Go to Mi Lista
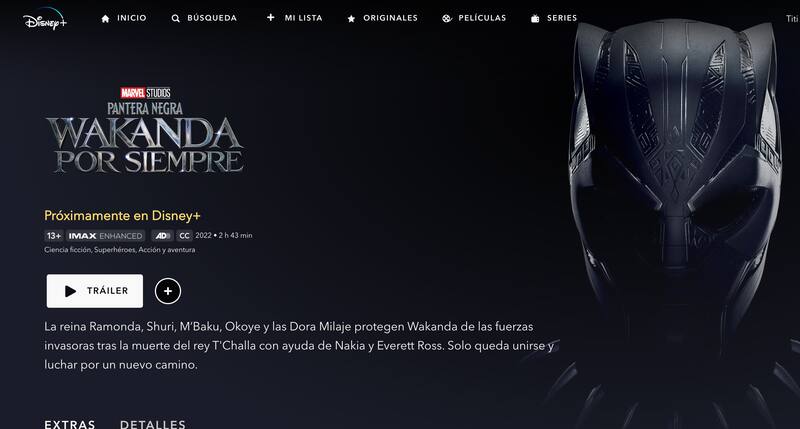The height and width of the screenshot is (429, 800). 303,18
